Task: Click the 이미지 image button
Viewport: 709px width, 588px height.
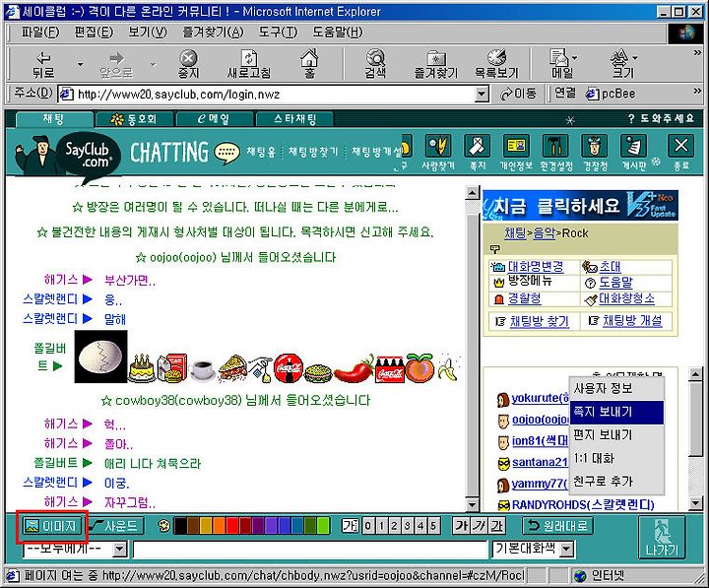Action: [x=50, y=526]
